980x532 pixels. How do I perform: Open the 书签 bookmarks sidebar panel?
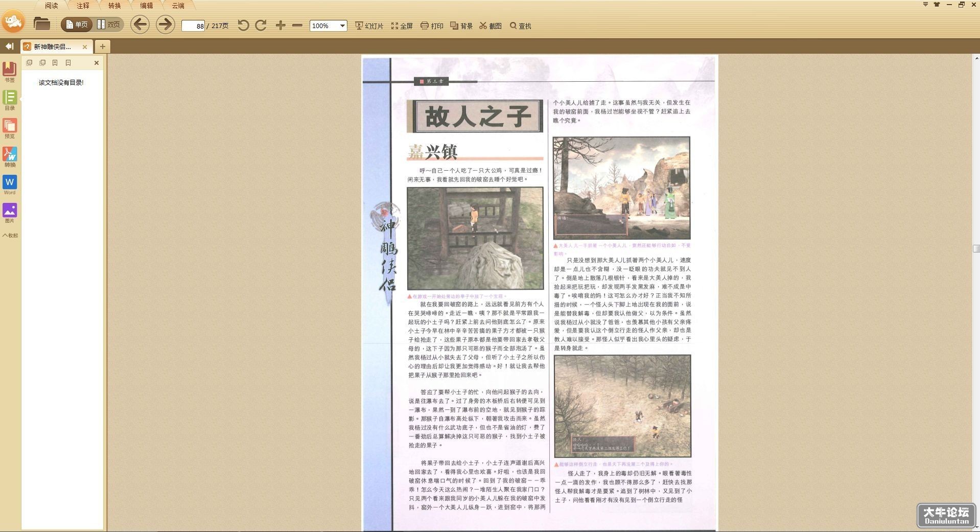[10, 72]
